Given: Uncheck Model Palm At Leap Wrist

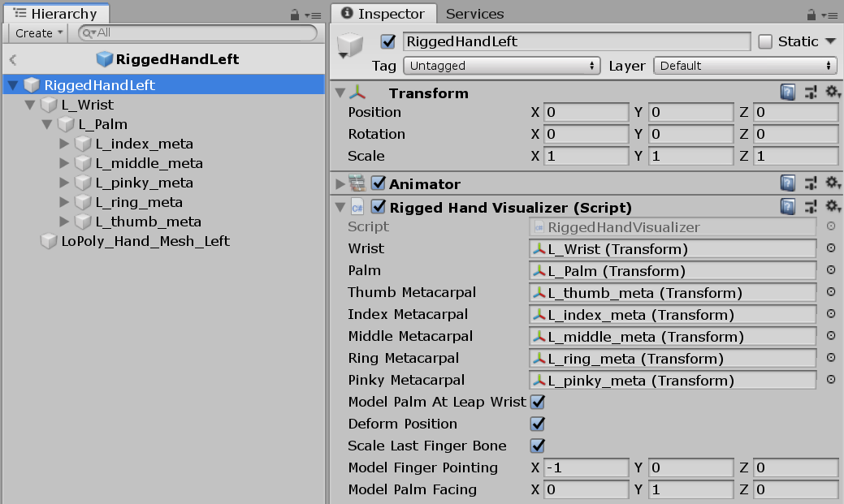Looking at the screenshot, I should tap(537, 402).
